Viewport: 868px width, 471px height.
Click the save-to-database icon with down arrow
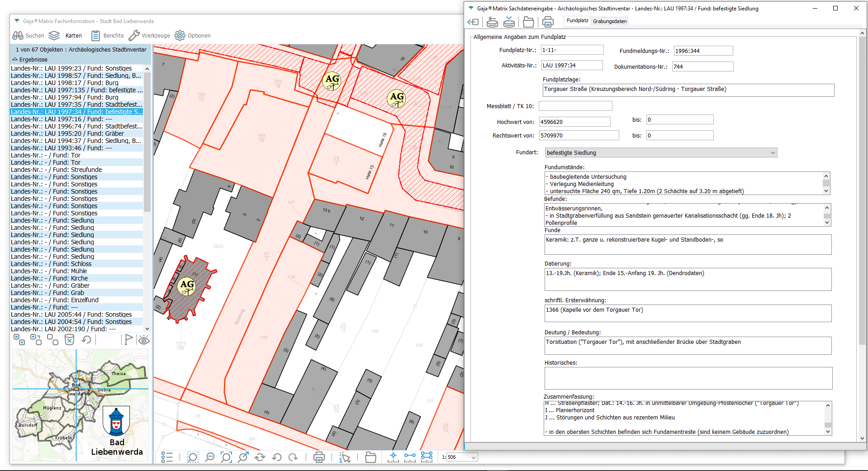pyautogui.click(x=509, y=21)
